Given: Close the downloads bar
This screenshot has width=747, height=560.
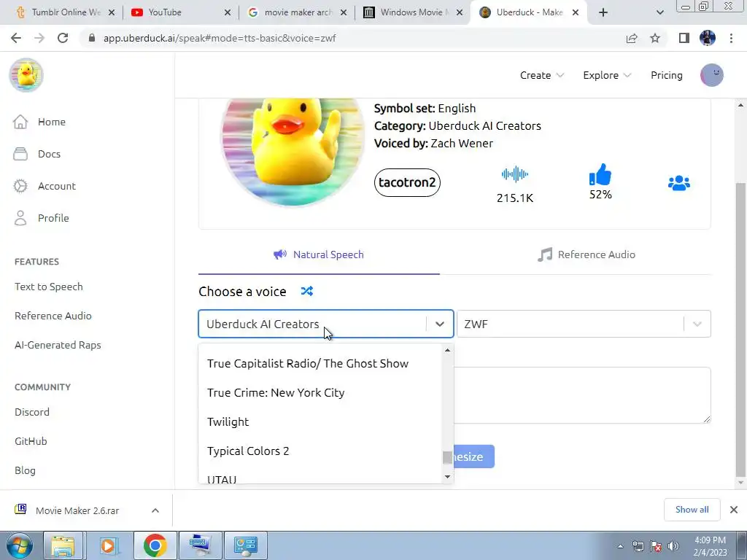Looking at the screenshot, I should coord(734,510).
